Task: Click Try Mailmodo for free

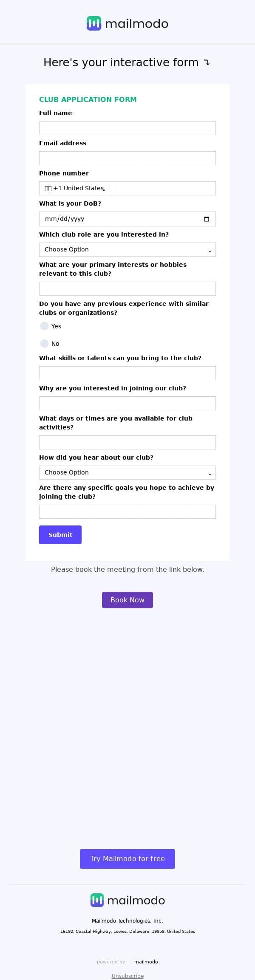Action: point(127,859)
